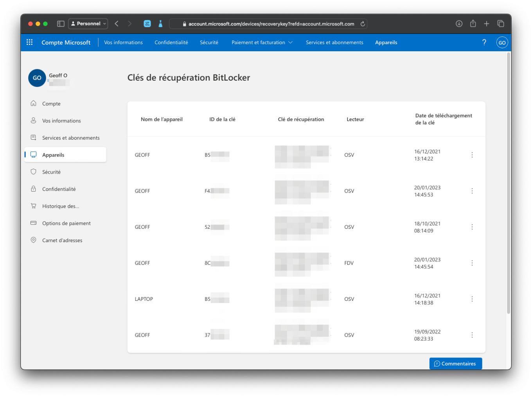532x397 pixels.
Task: Toggle the Safari sidebar panel
Action: (x=61, y=24)
